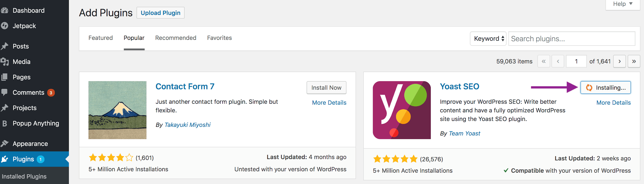Click 'Last Updated: 4 months ago' text
This screenshot has height=184, width=644.
pyautogui.click(x=307, y=157)
